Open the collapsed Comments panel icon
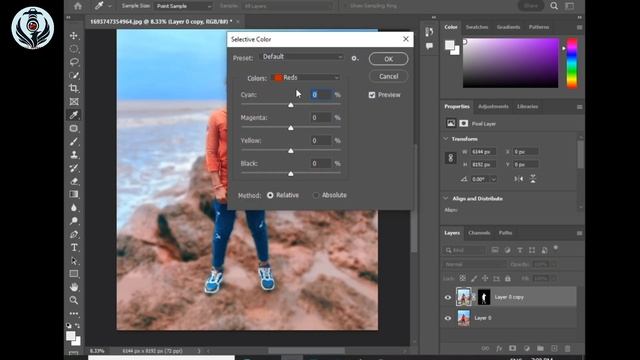640x360 pixels. [429, 46]
